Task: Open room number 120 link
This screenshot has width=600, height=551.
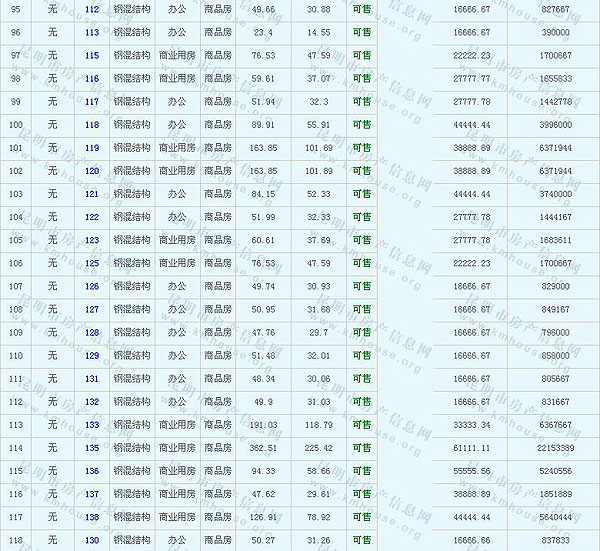Action: pos(92,170)
